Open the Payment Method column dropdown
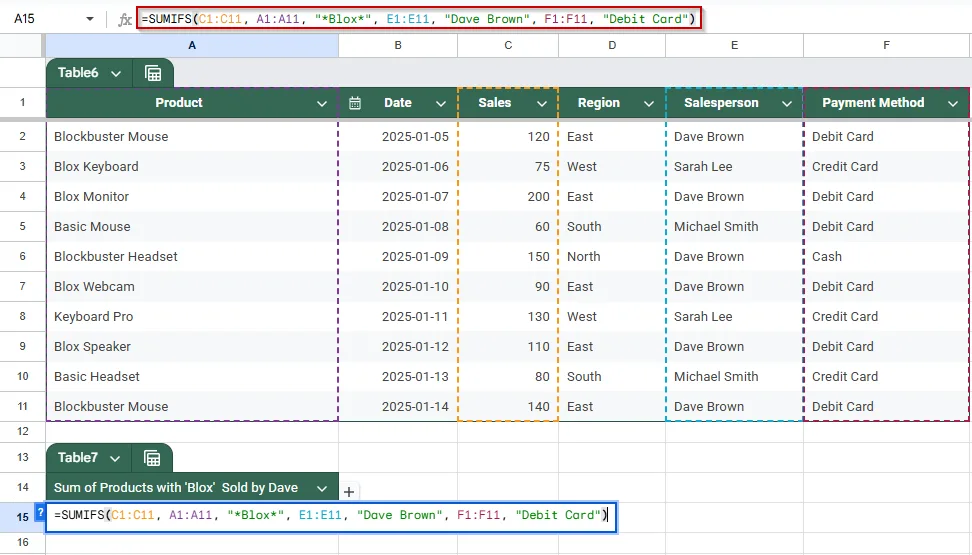 click(953, 104)
